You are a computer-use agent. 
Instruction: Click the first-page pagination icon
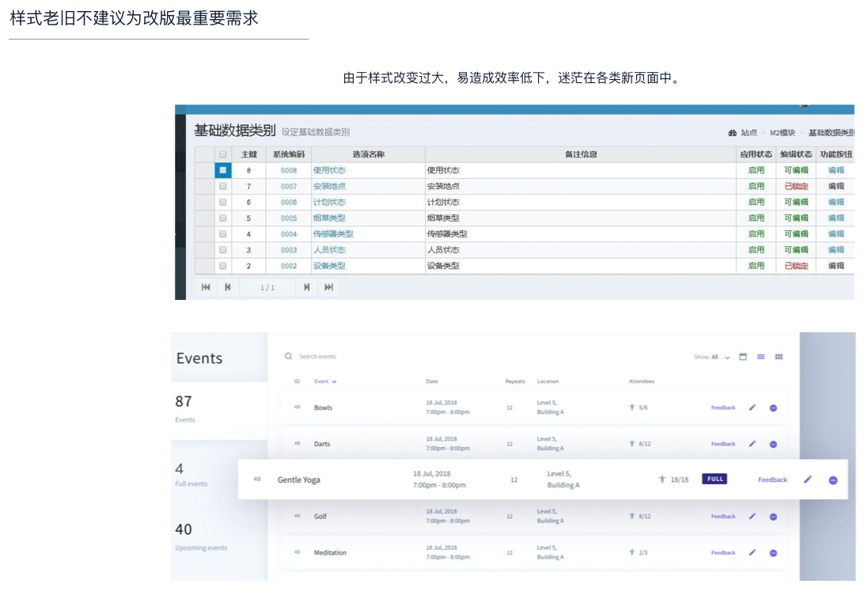pyautogui.click(x=206, y=287)
